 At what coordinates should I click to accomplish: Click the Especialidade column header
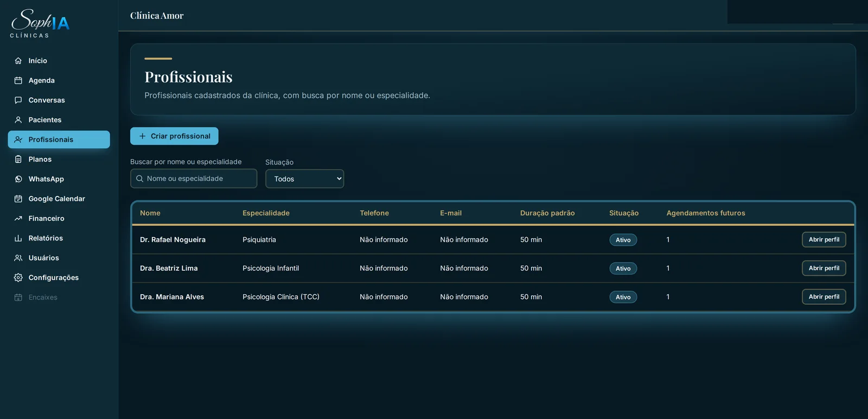click(266, 213)
